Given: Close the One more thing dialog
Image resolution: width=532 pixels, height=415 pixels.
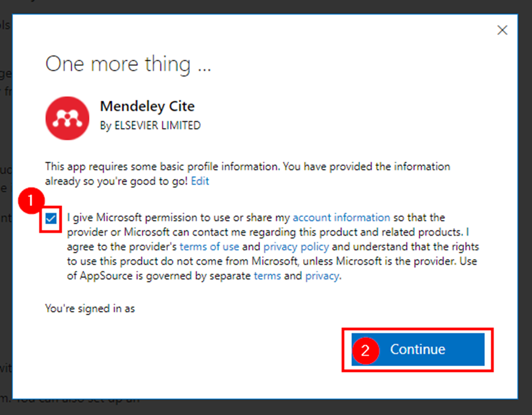Looking at the screenshot, I should point(502,30).
